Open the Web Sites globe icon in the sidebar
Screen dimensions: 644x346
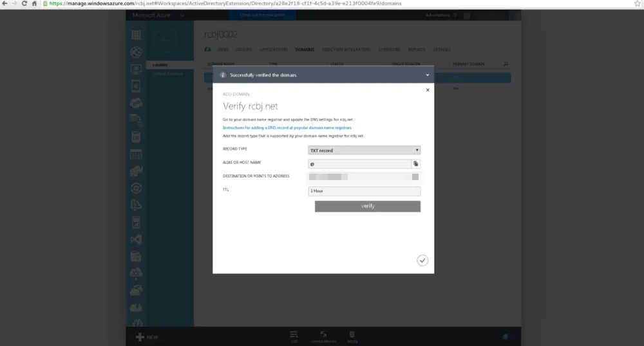click(x=136, y=52)
